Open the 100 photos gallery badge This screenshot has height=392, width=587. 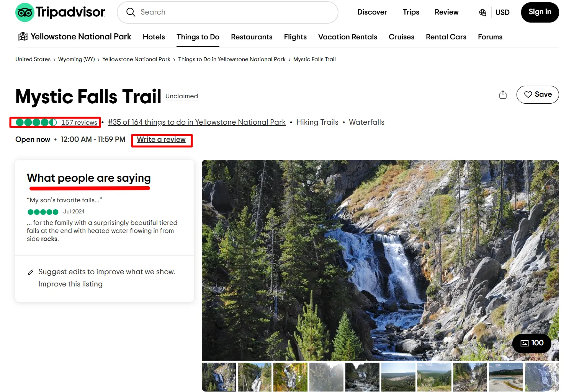point(531,343)
